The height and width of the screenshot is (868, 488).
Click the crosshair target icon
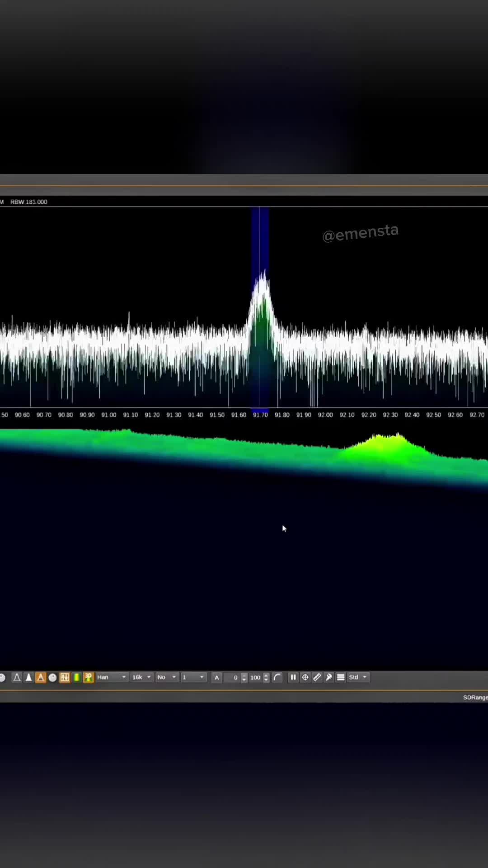[305, 677]
